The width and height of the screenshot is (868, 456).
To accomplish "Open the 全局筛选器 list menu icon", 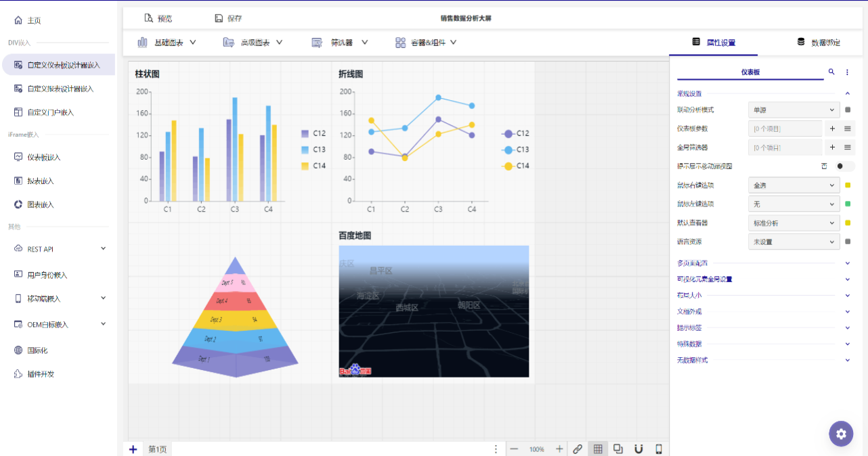I will (x=848, y=147).
